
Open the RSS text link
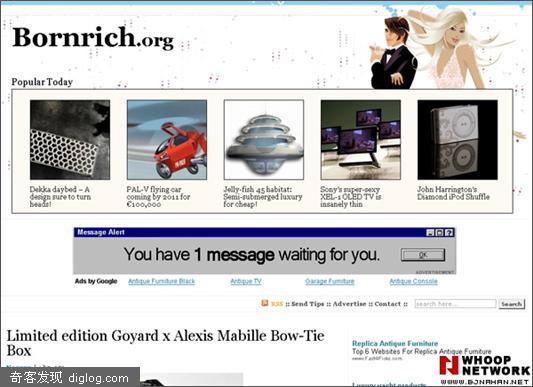(x=277, y=304)
